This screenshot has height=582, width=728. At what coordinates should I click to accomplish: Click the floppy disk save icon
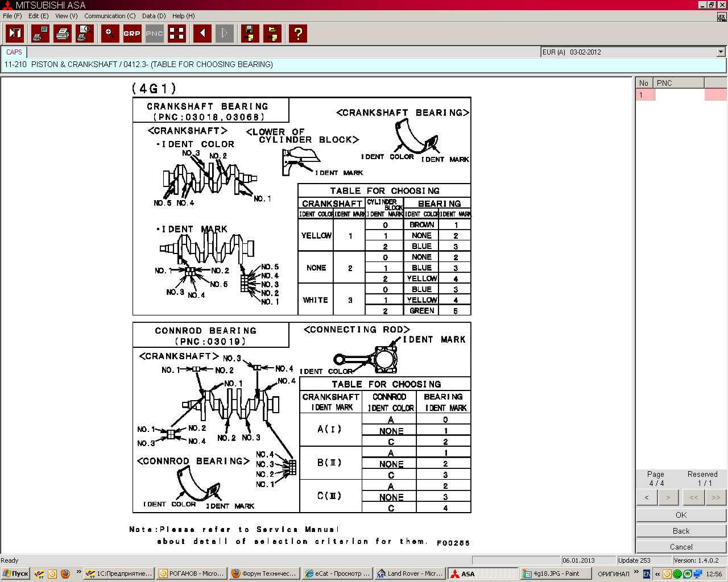(x=250, y=34)
